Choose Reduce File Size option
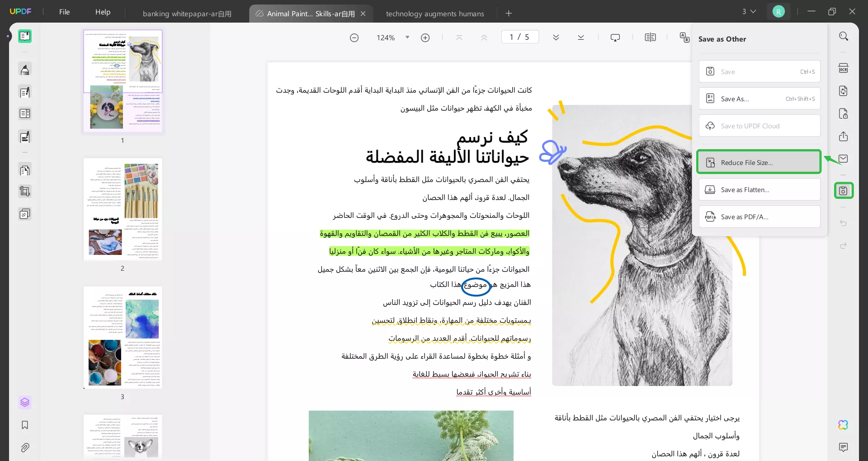This screenshot has width=868, height=461. [x=759, y=162]
